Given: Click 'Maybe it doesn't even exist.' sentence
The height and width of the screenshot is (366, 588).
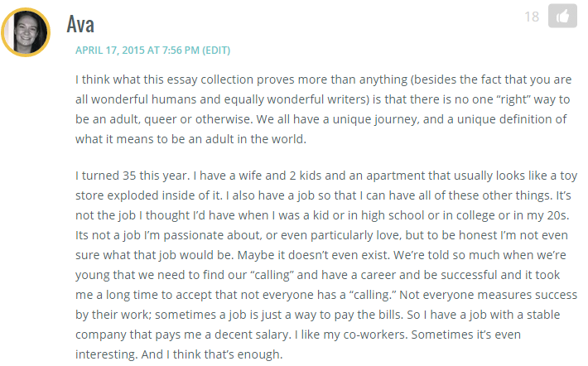Looking at the screenshot, I should click(314, 255).
